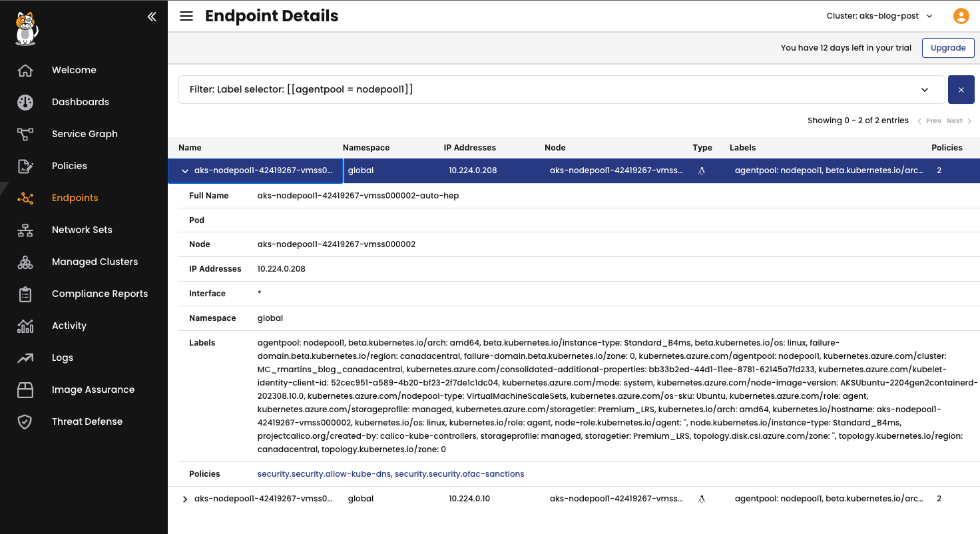
Task: Click the Name column header
Action: pos(190,148)
